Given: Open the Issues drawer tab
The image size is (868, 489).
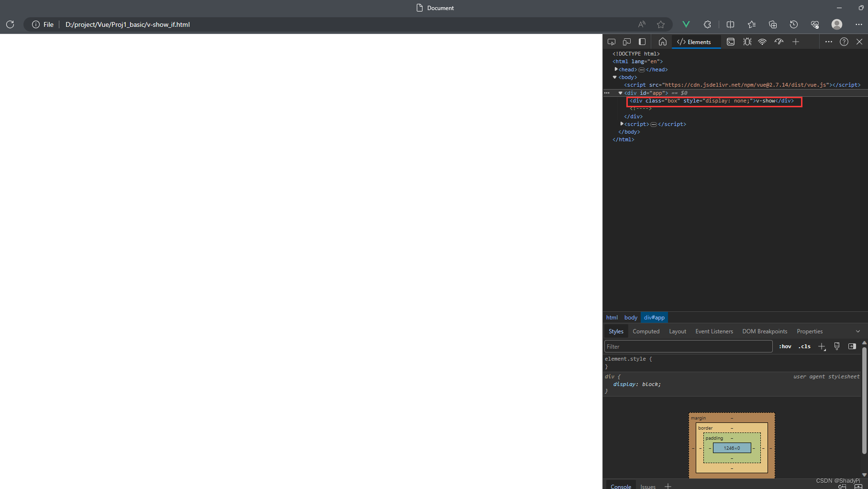Looking at the screenshot, I should pos(648,486).
